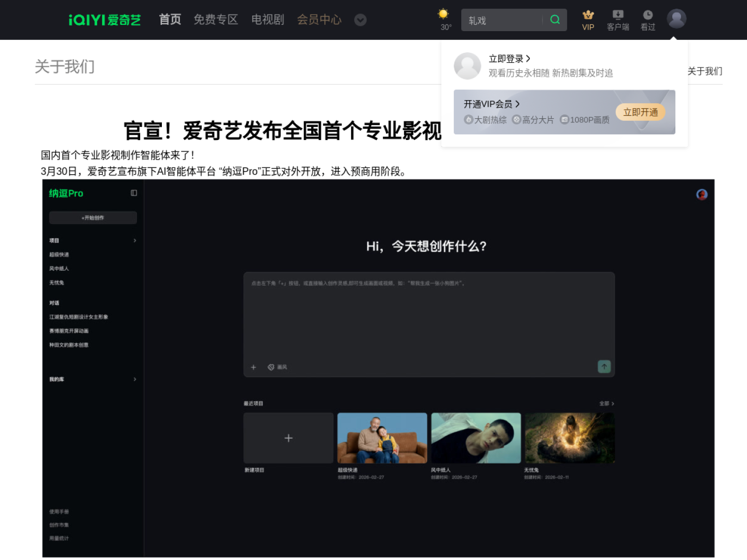
Task: Click the weather sun icon
Action: 443,14
